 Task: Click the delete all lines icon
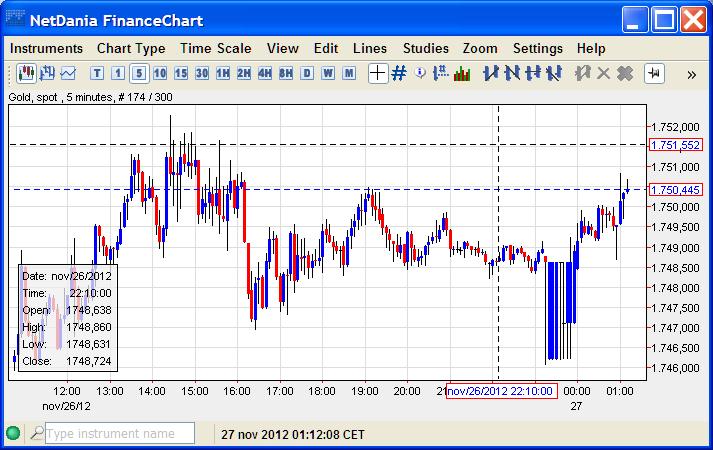(625, 73)
